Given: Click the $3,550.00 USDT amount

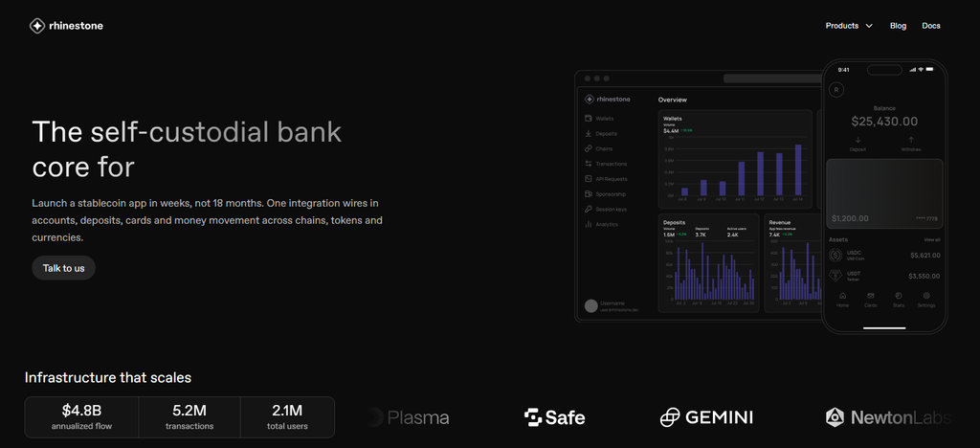Looking at the screenshot, I should click(x=925, y=276).
